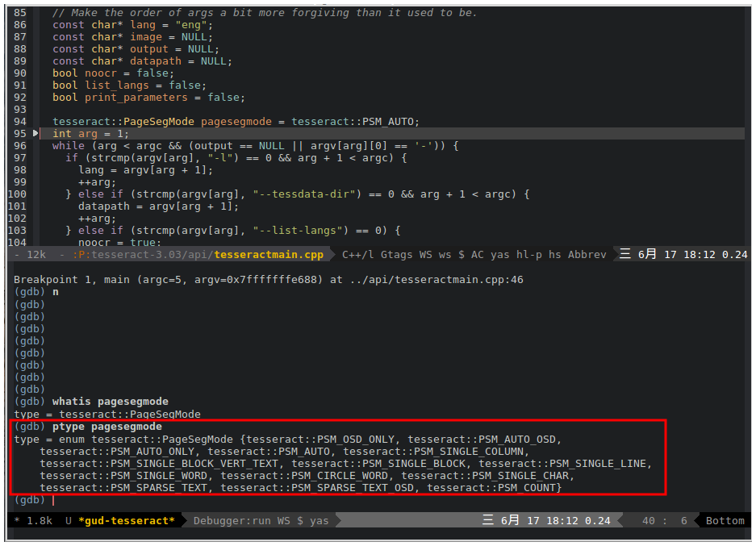Click tesseract::PSM_SINGLE_BLOCK_VERT_TEXT in the ptype output
Image resolution: width=756 pixels, height=546 pixels.
tap(159, 463)
